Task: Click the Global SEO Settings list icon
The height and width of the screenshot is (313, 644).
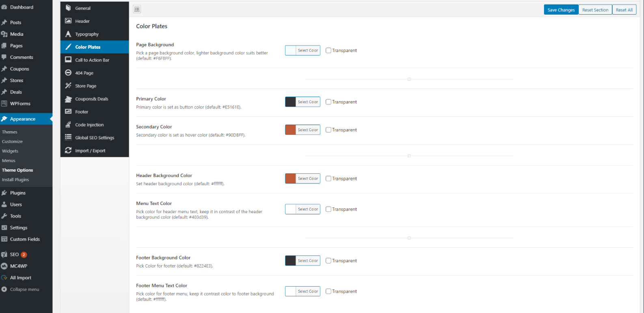Action: click(68, 138)
